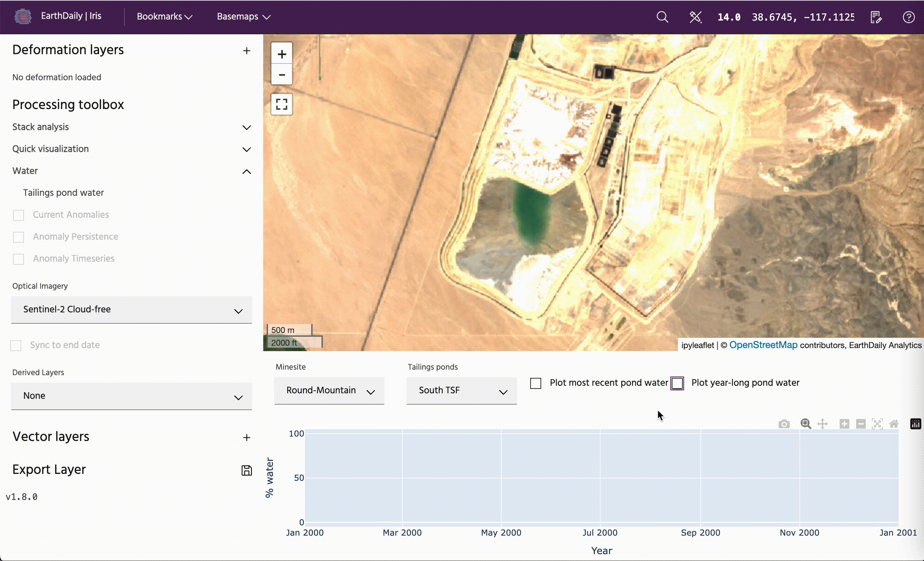Open the Basemaps menu

[x=243, y=17]
